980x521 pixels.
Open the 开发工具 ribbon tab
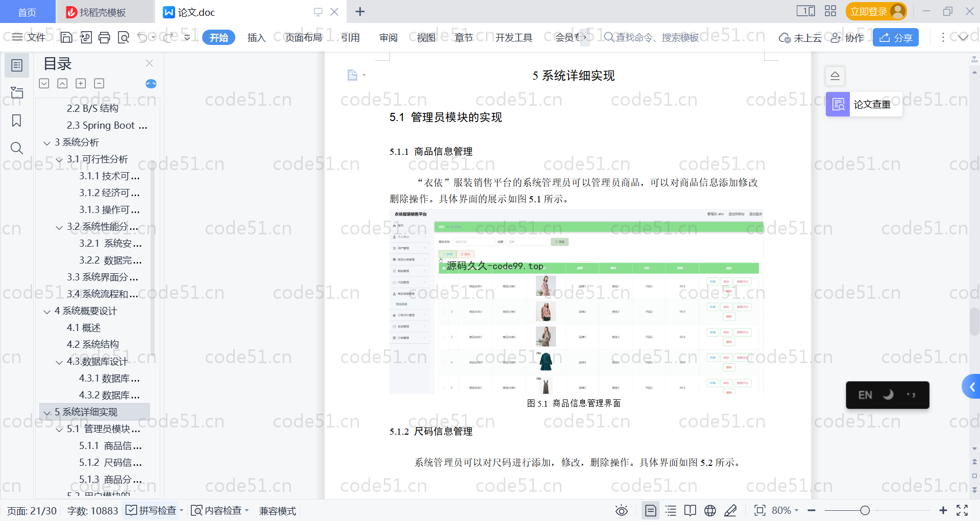pyautogui.click(x=513, y=37)
